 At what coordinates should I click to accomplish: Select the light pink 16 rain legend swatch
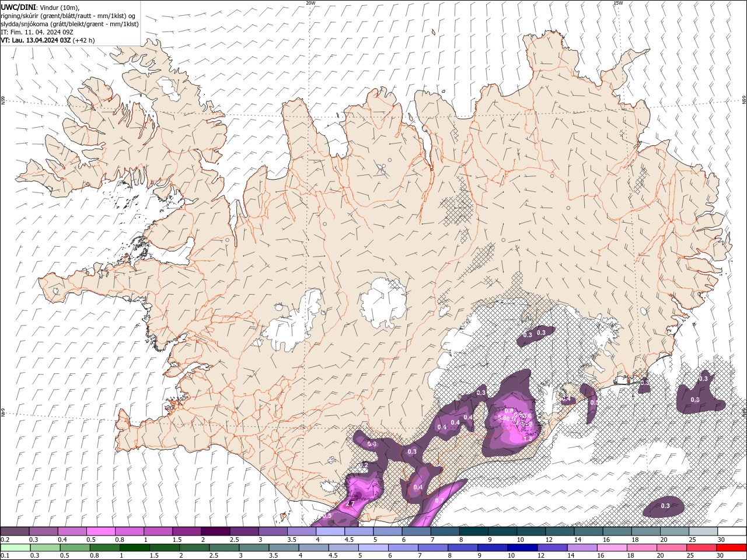point(612,548)
